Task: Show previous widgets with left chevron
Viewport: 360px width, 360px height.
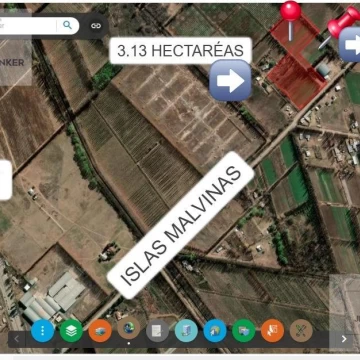Action: 16,339
